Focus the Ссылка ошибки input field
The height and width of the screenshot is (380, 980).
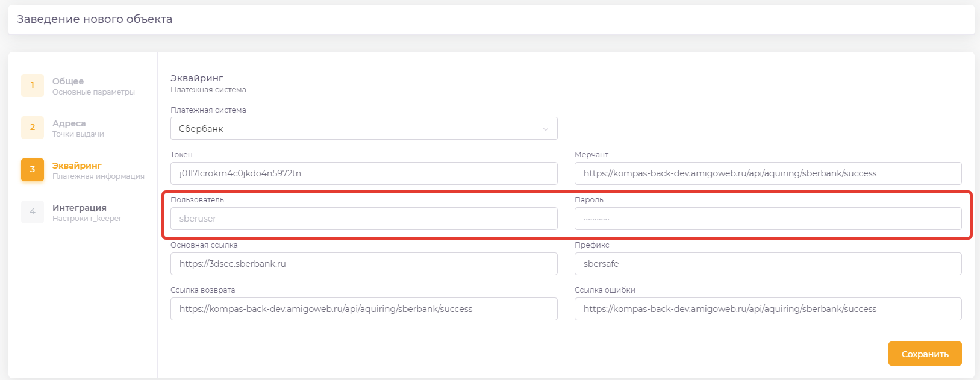click(767, 309)
